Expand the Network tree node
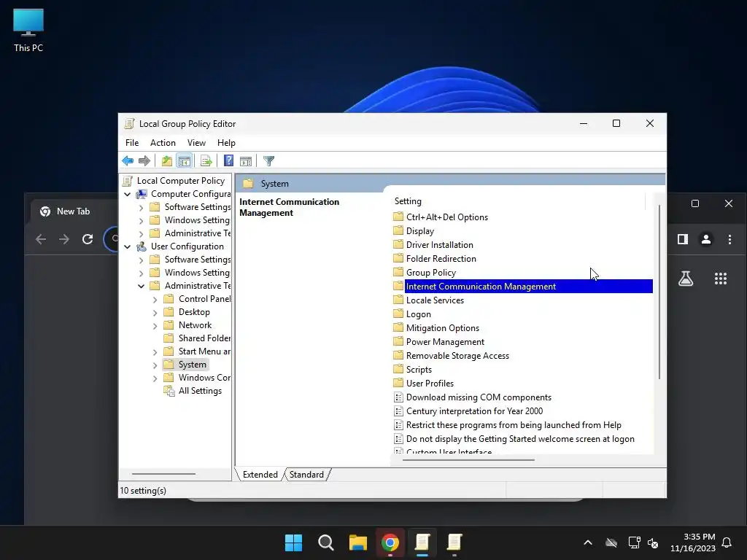 point(155,326)
